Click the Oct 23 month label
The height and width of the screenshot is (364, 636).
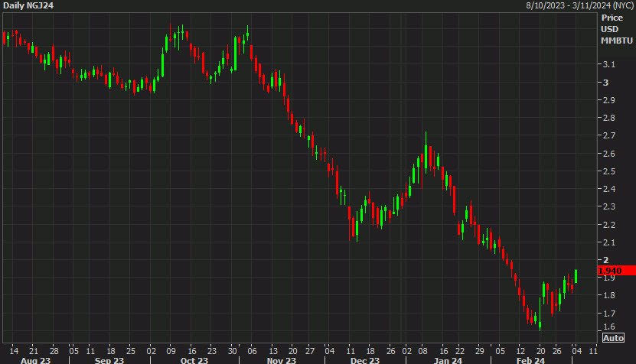point(194,360)
